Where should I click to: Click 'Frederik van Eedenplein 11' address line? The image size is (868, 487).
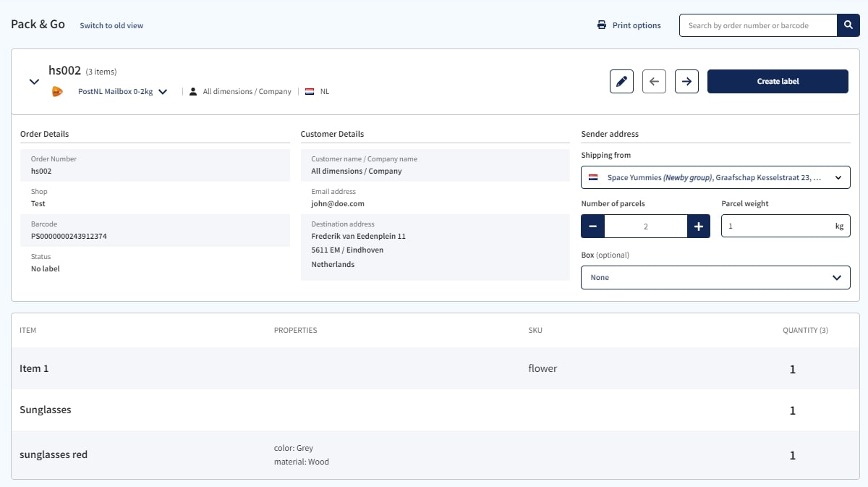coord(359,237)
